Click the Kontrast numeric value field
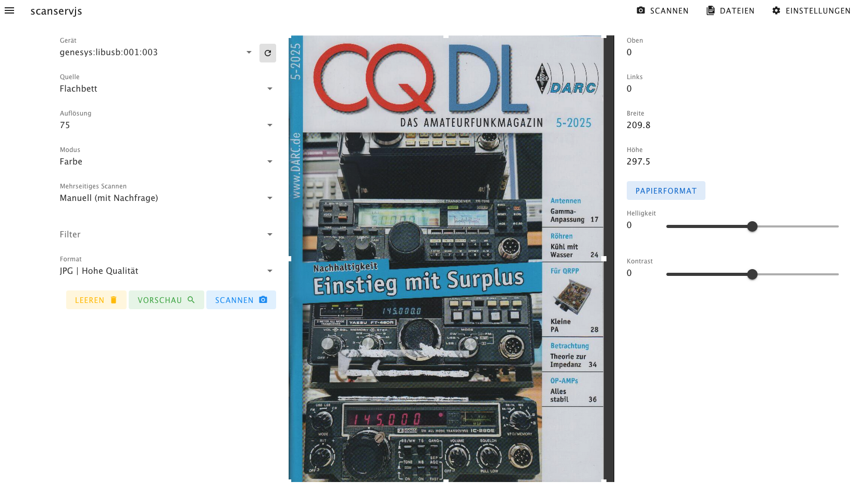The image size is (868, 494). coord(641,273)
